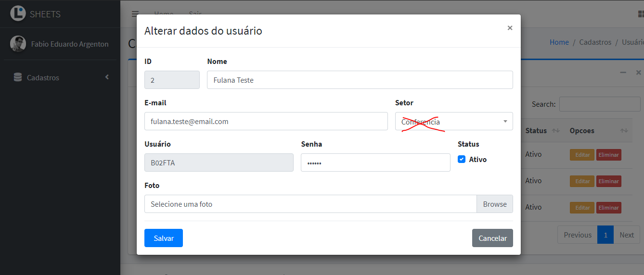Click the Cancelar button
Image resolution: width=644 pixels, height=275 pixels.
492,238
